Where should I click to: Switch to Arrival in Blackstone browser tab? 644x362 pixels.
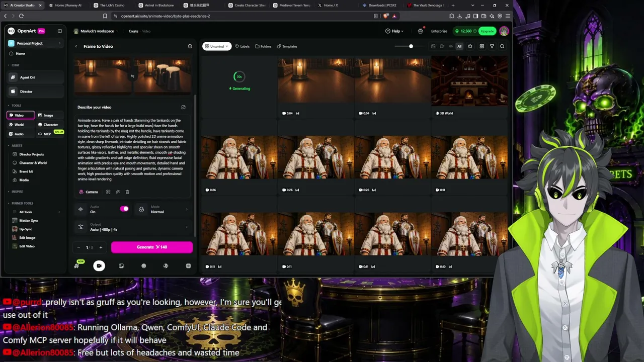coord(157,5)
